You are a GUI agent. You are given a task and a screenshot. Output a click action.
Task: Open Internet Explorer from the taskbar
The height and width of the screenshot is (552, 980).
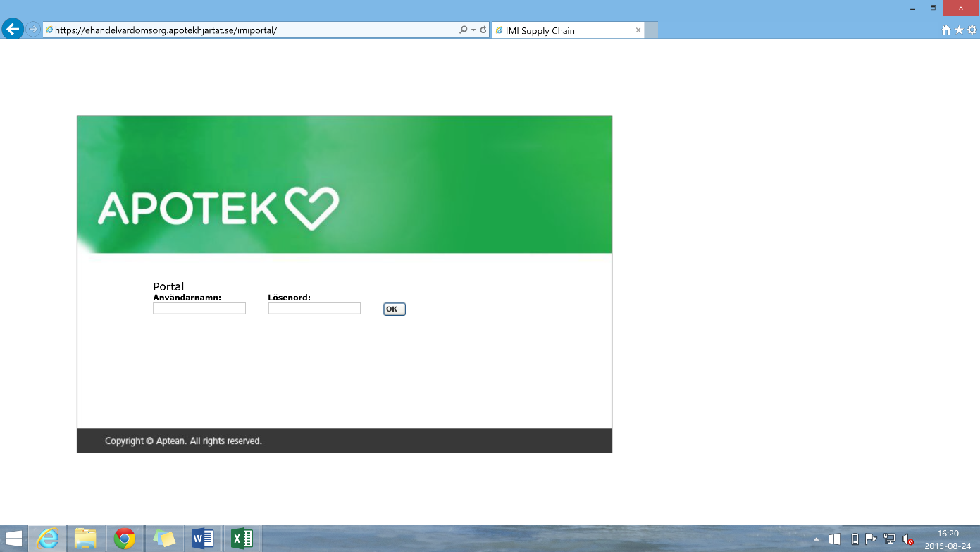click(48, 539)
